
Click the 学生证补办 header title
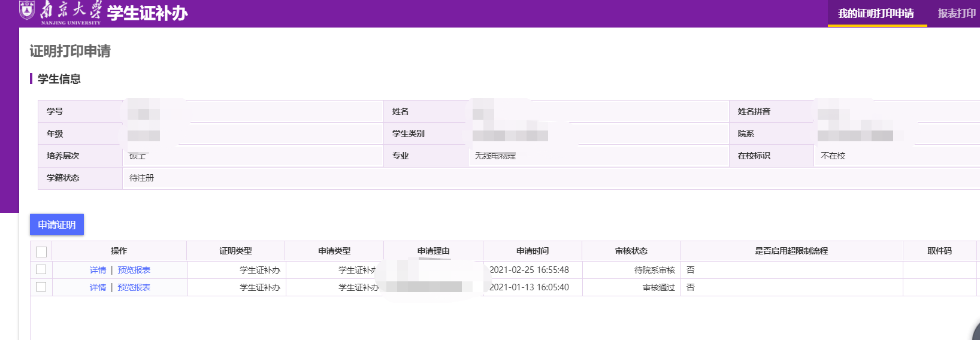[x=147, y=13]
